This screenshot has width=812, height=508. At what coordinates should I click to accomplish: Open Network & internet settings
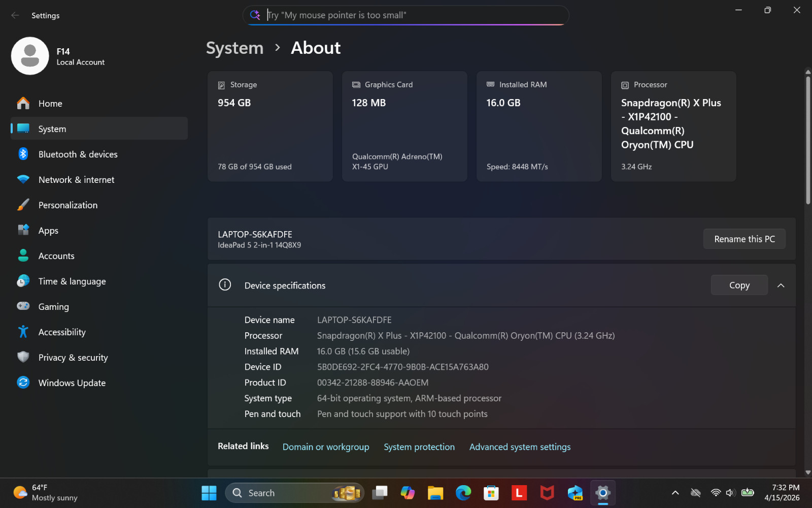pyautogui.click(x=99, y=179)
